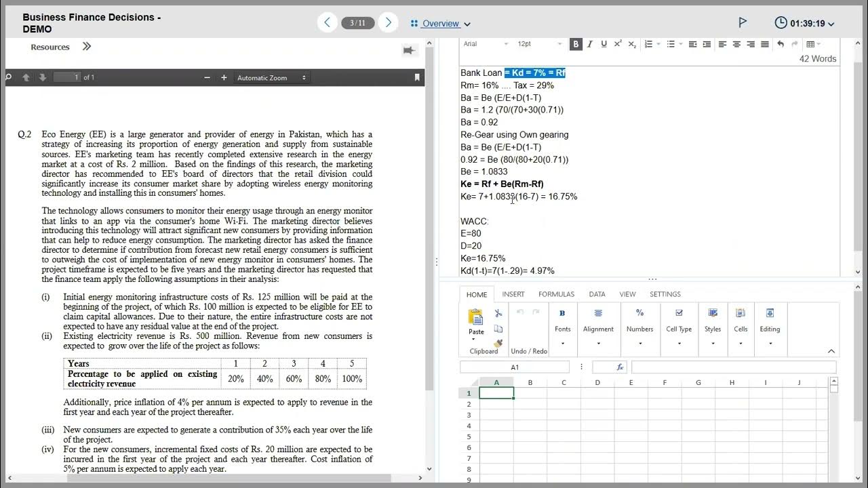Increase indent in the text editor
868x488 pixels.
(707, 44)
